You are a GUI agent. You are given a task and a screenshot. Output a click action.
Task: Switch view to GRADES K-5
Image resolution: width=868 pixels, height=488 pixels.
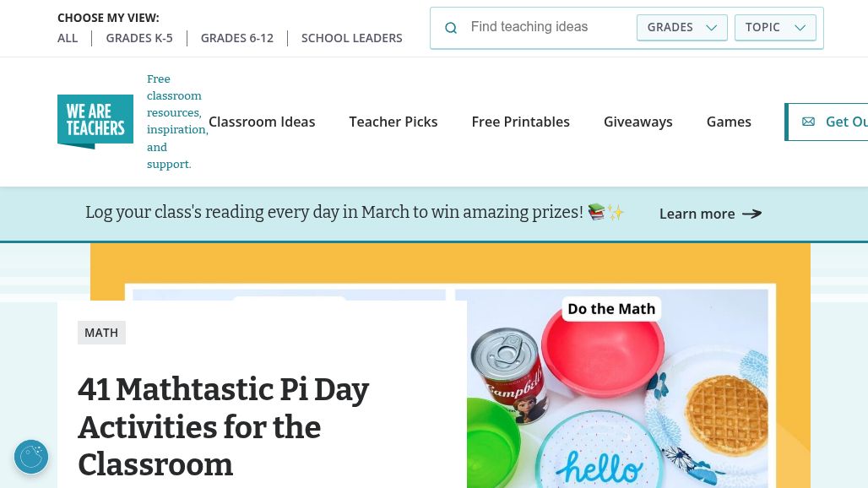coord(139,38)
